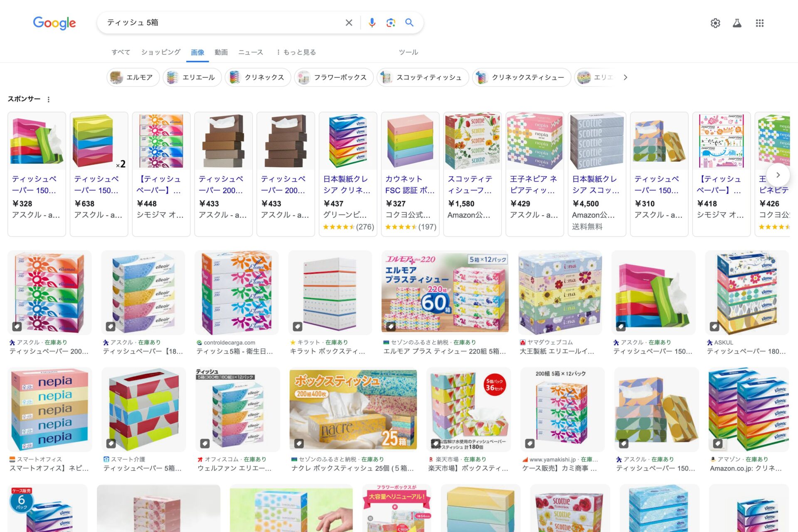Start voice search with microphone icon
Image resolution: width=798 pixels, height=532 pixels.
pos(372,22)
